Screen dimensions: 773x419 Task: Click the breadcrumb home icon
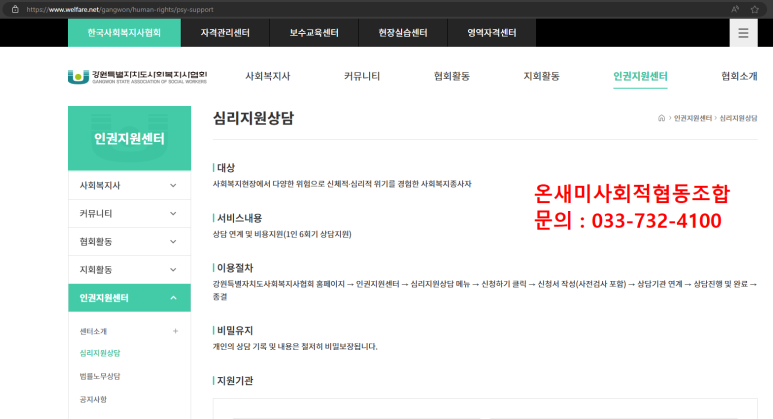pos(661,118)
